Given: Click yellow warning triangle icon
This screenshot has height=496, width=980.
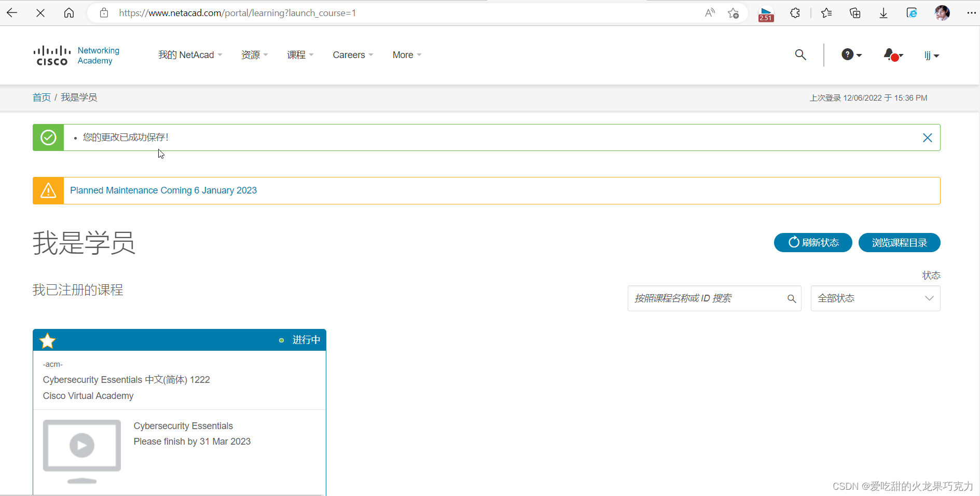Looking at the screenshot, I should coord(48,190).
